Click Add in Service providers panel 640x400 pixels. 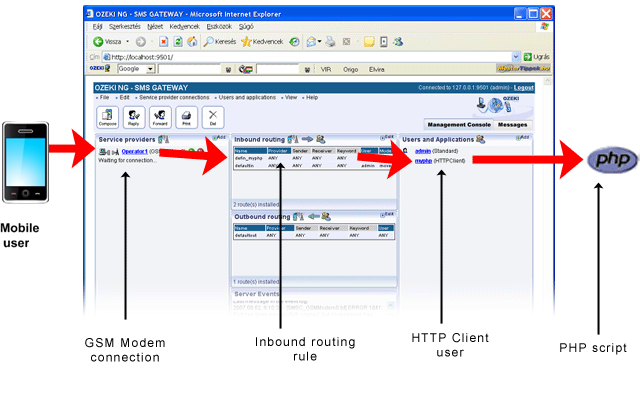point(220,138)
